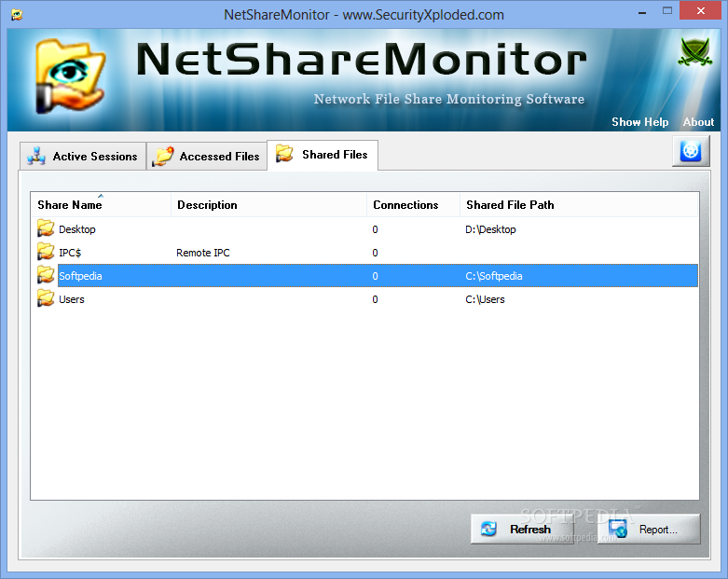Image resolution: width=728 pixels, height=579 pixels.
Task: Click the Refresh button's arrows icon
Action: [x=488, y=529]
